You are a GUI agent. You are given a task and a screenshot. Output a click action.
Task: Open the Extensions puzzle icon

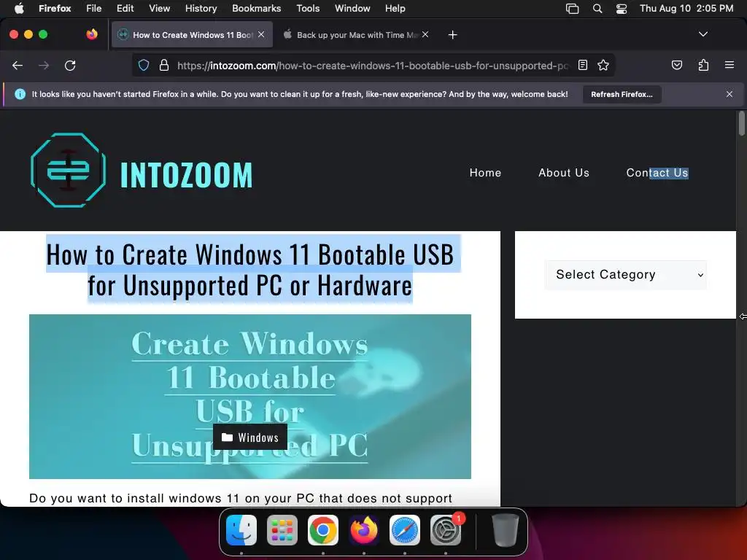(x=703, y=65)
